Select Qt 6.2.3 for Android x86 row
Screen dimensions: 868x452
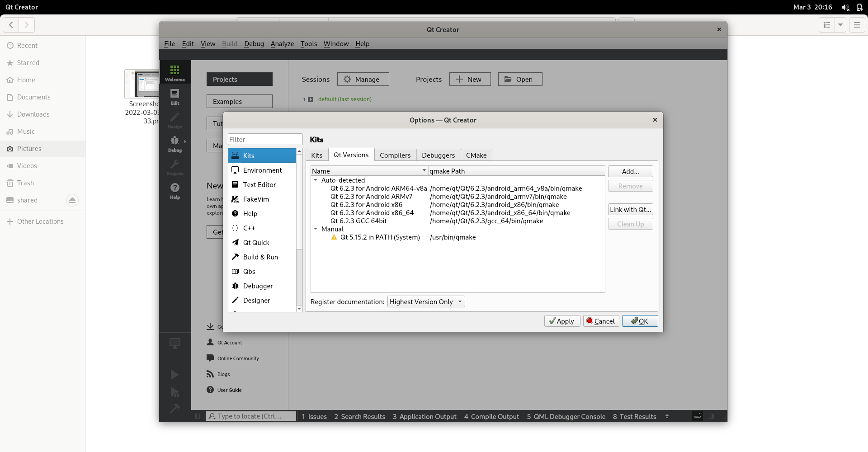458,205
